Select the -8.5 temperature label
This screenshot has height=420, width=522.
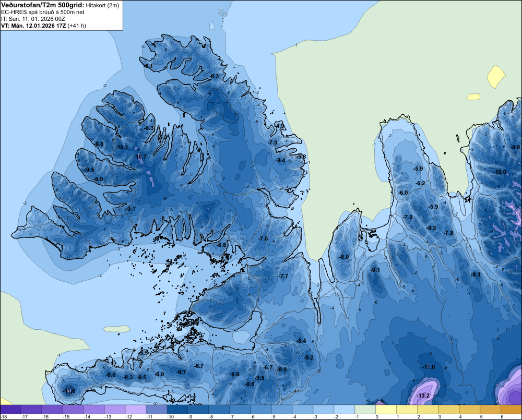click(142, 377)
